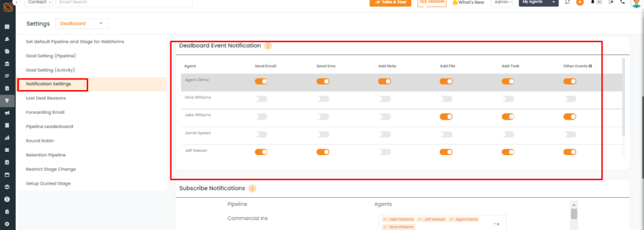Click the phone dialer icon in header
The width and height of the screenshot is (644, 230).
click(623, 2)
